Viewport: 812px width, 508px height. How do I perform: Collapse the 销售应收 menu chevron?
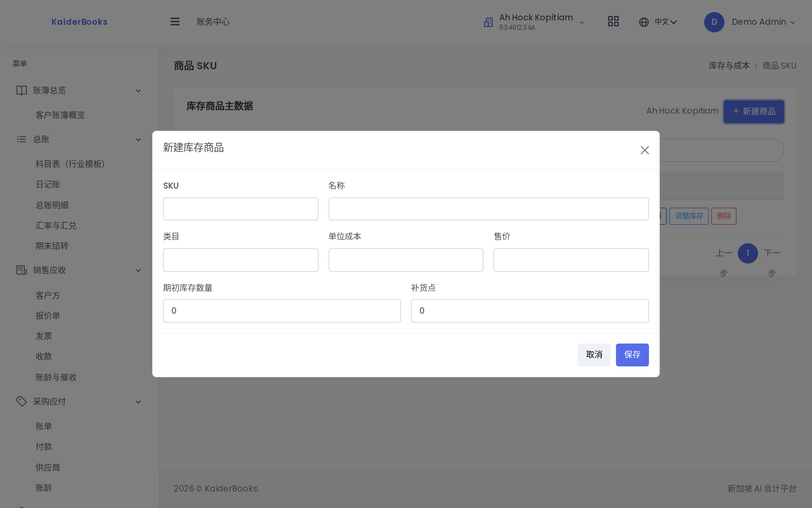click(x=138, y=271)
